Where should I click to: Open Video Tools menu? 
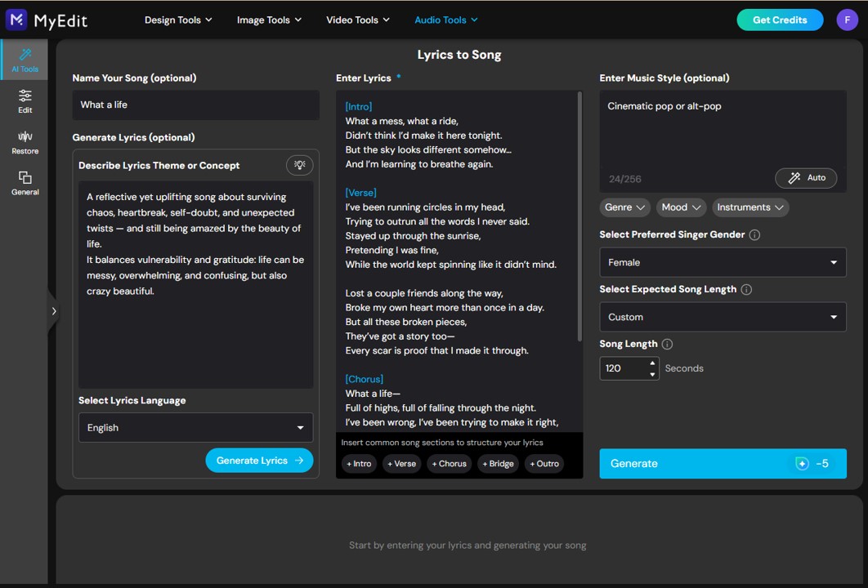(358, 20)
